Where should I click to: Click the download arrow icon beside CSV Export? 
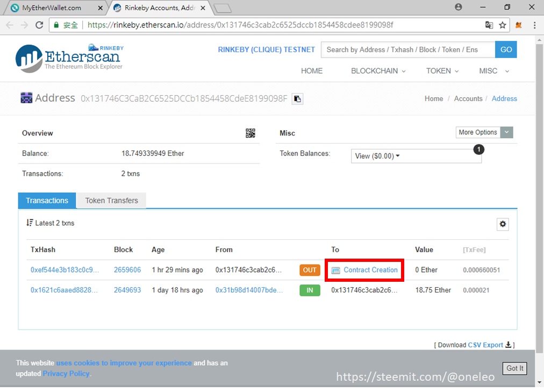[x=509, y=345]
